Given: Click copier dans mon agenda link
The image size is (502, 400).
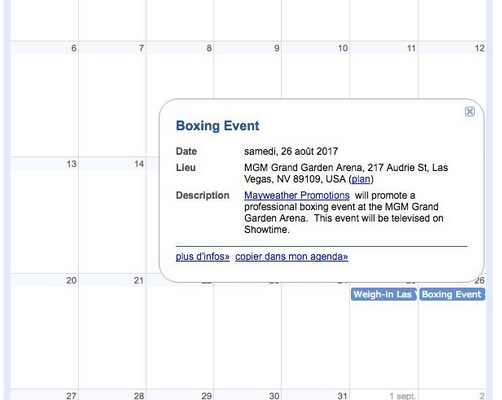Looking at the screenshot, I should click(x=291, y=257).
